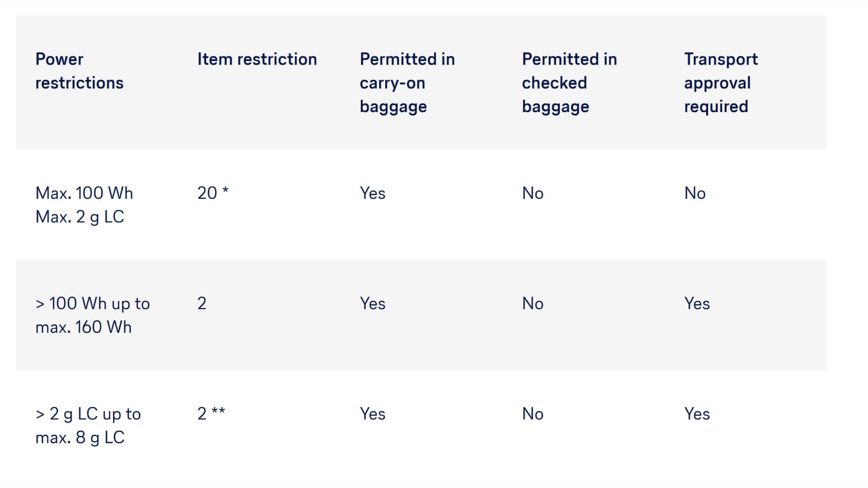Click the 'Item restriction' column header
This screenshot has height=488, width=868.
coord(257,59)
